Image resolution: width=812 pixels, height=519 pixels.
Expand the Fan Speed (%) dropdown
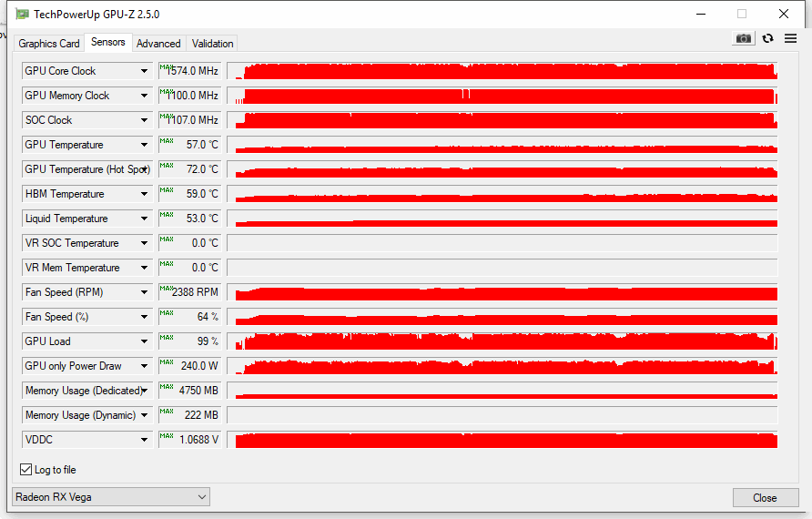click(144, 317)
